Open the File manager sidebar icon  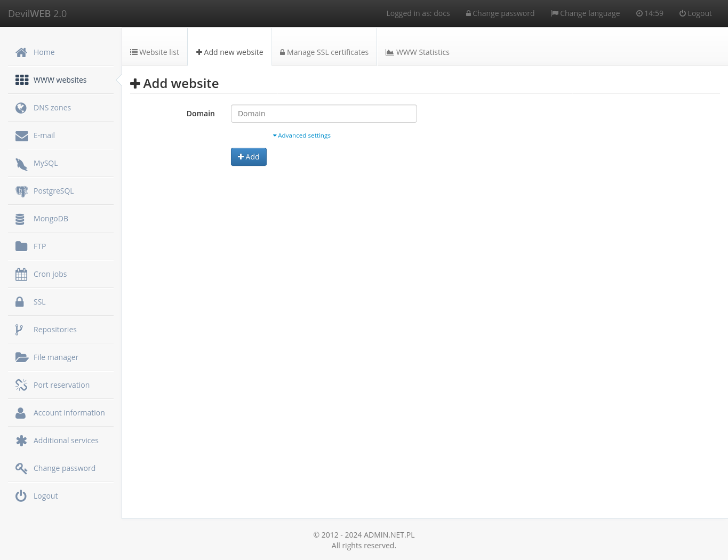(22, 357)
